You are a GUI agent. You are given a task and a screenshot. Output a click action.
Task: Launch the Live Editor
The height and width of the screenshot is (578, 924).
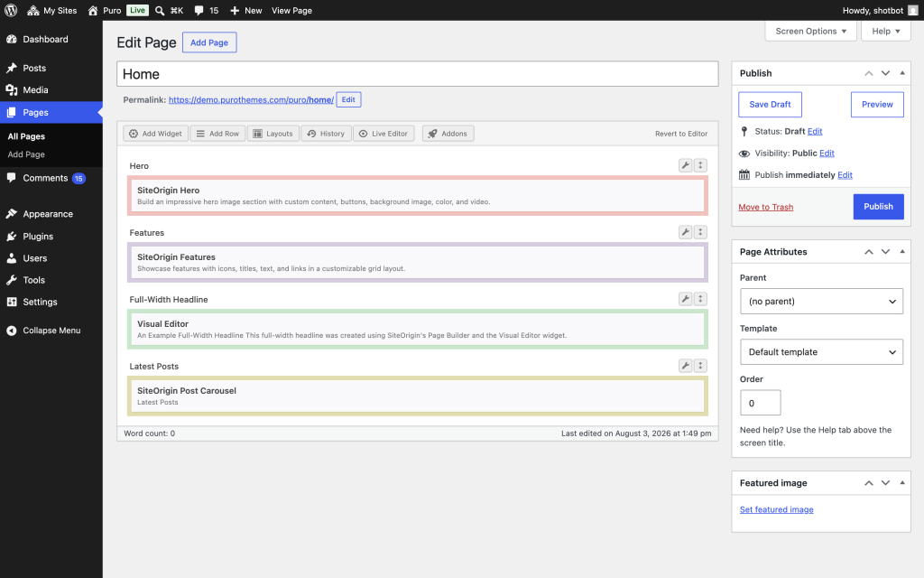[x=383, y=134]
